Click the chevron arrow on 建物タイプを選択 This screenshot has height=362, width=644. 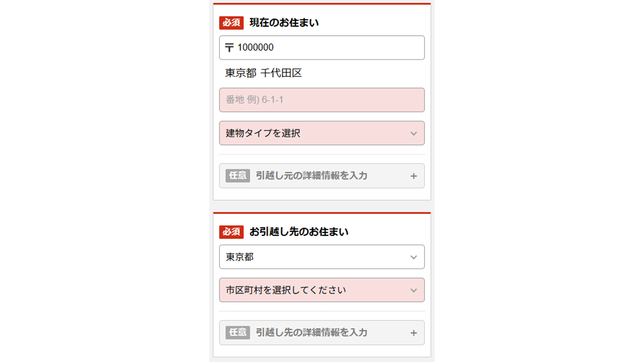pyautogui.click(x=414, y=134)
